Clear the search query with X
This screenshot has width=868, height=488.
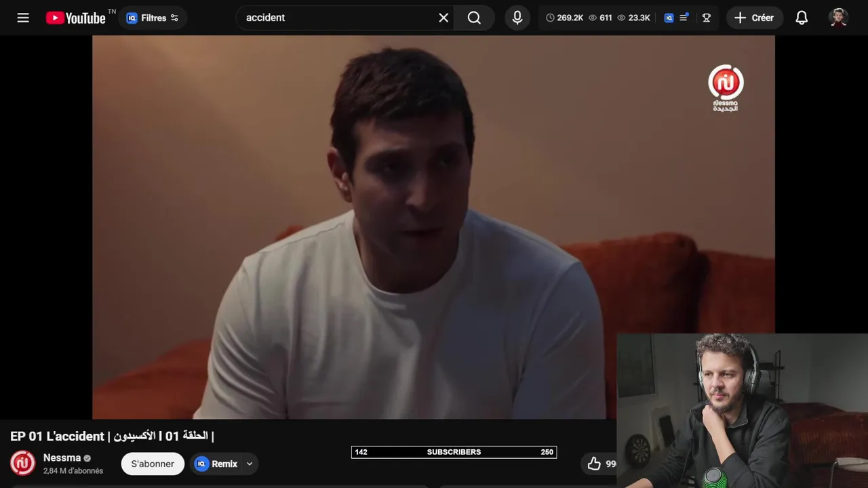coord(443,18)
